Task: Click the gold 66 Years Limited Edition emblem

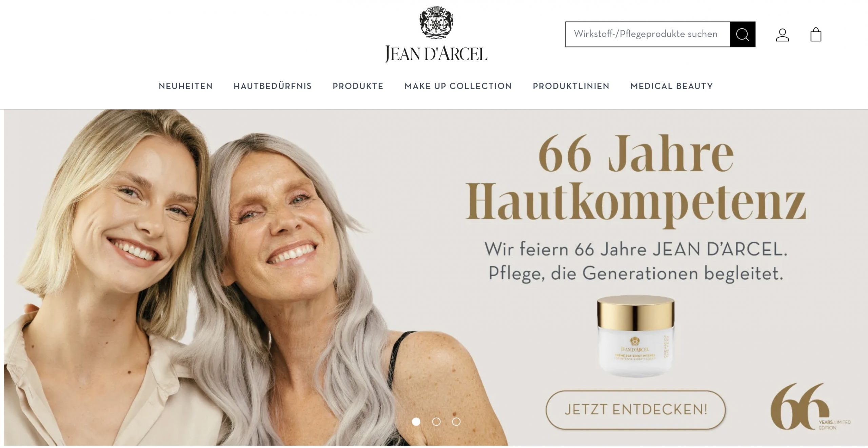Action: [810, 406]
